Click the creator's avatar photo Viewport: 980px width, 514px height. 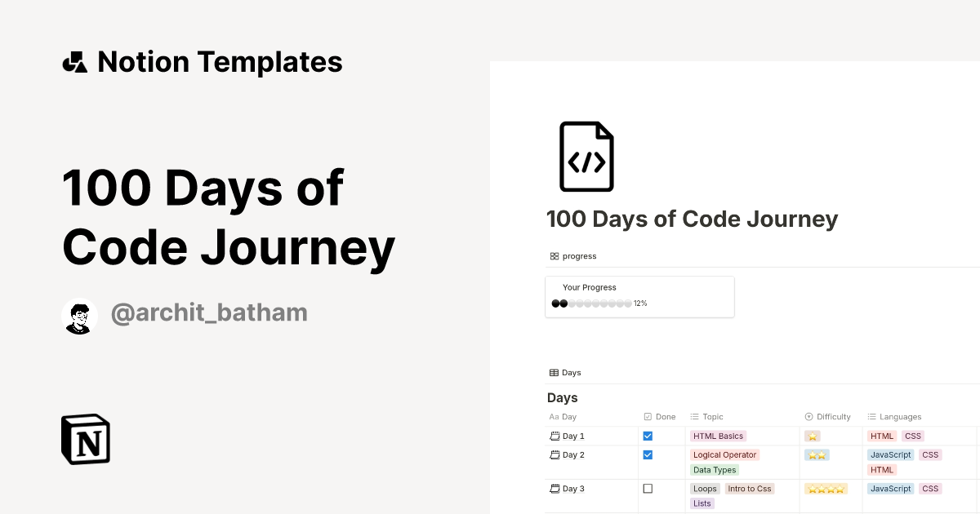tap(79, 316)
